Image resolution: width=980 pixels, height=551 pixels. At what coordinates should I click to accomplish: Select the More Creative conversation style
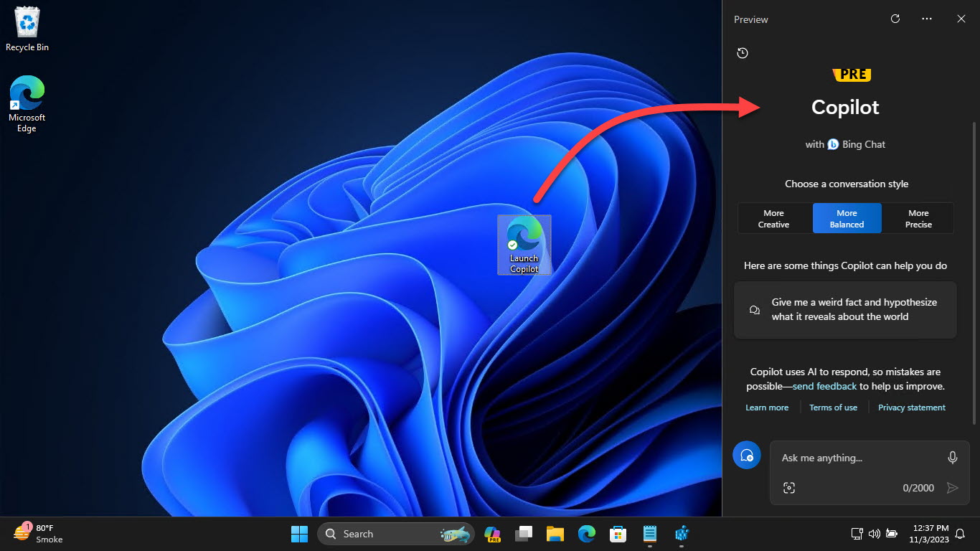tap(773, 218)
